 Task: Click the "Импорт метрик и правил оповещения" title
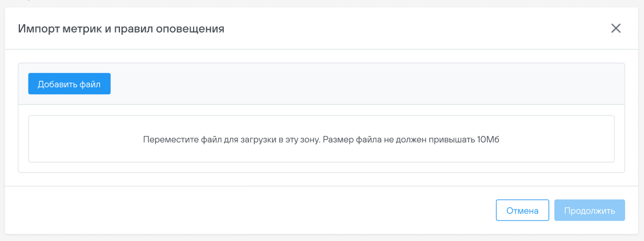pos(121,29)
